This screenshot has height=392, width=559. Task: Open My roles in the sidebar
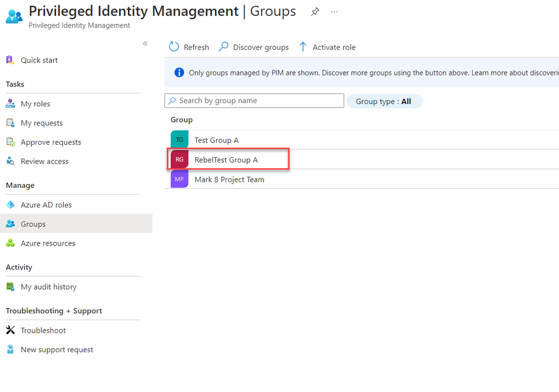(35, 103)
